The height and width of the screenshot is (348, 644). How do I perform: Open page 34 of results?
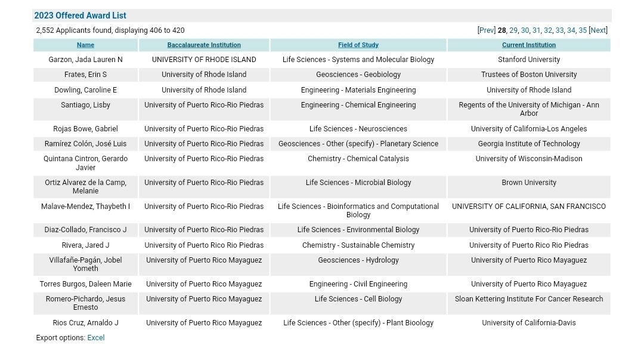[x=570, y=30]
